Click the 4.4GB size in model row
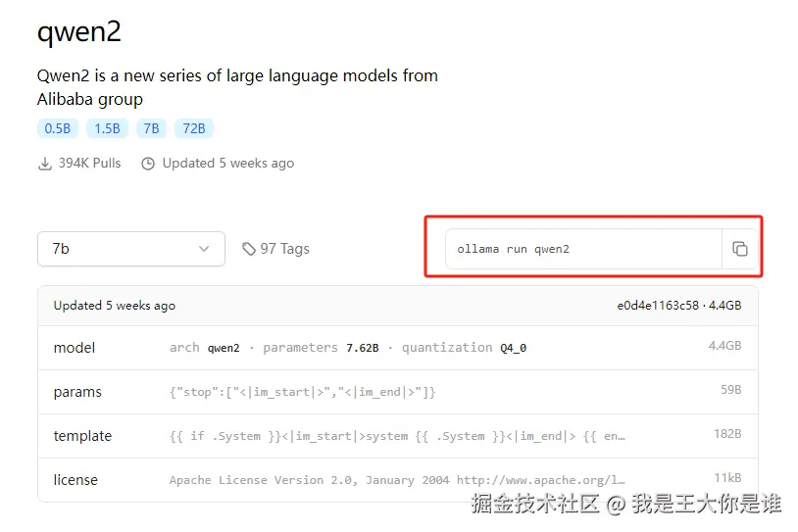Viewport: 798px width, 532px height. click(x=724, y=346)
